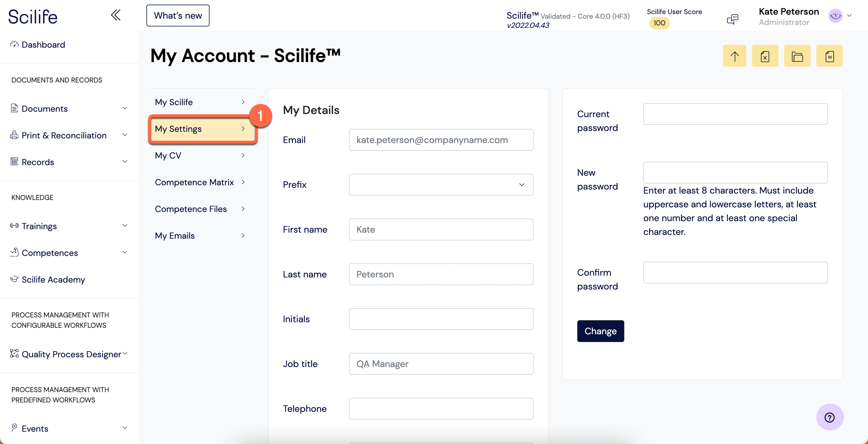Click the Excel export icon button
Viewport: 868px width, 444px height.
tap(765, 56)
